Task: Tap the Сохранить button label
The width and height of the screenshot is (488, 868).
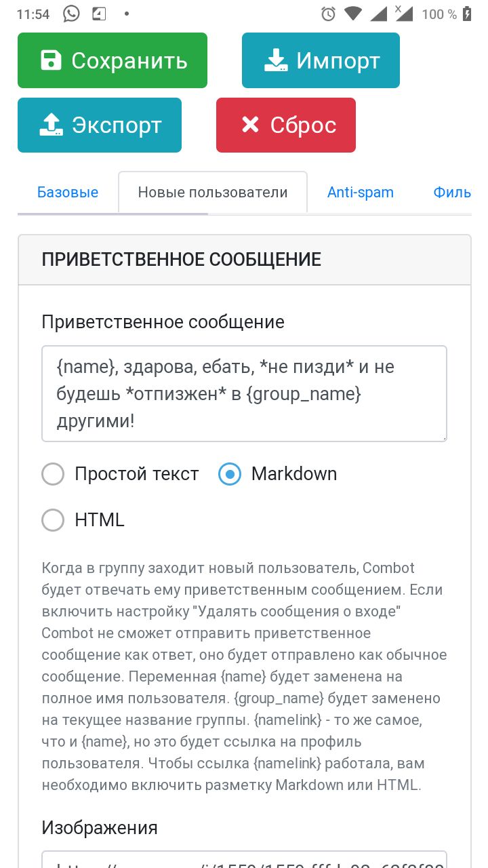Action: coord(129,60)
